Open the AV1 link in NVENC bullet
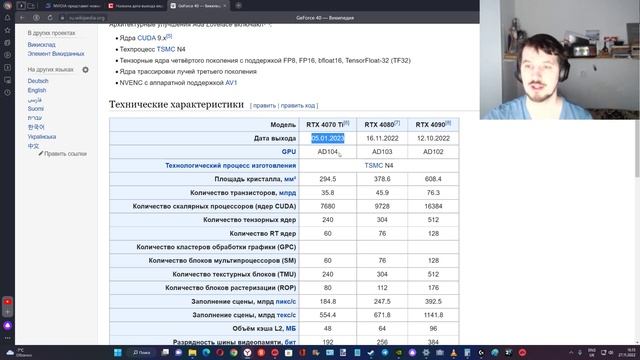 (x=231, y=82)
